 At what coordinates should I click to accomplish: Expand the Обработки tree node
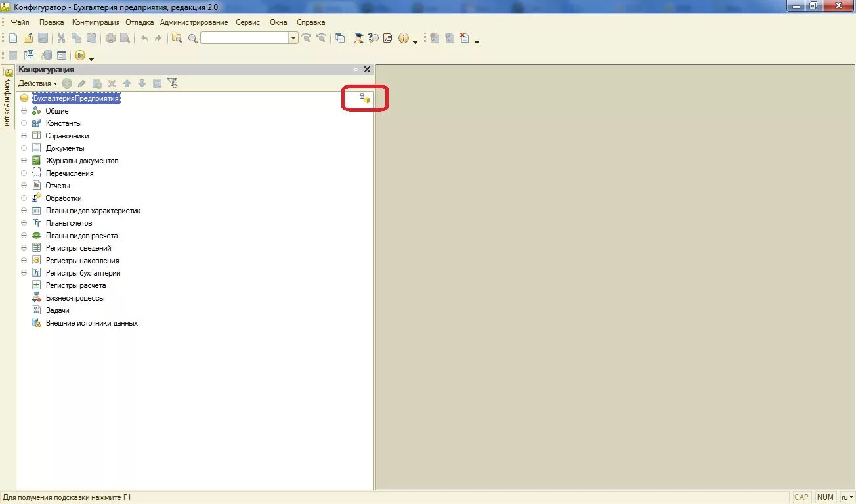pos(24,198)
